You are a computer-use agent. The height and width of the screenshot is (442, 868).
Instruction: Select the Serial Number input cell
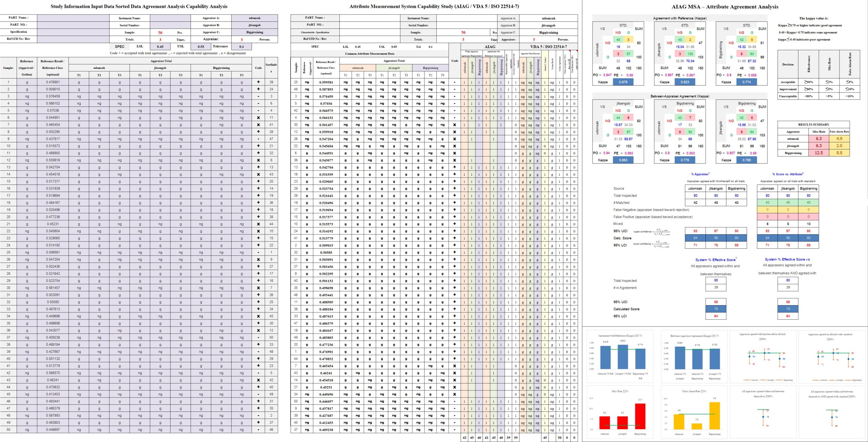[170, 25]
